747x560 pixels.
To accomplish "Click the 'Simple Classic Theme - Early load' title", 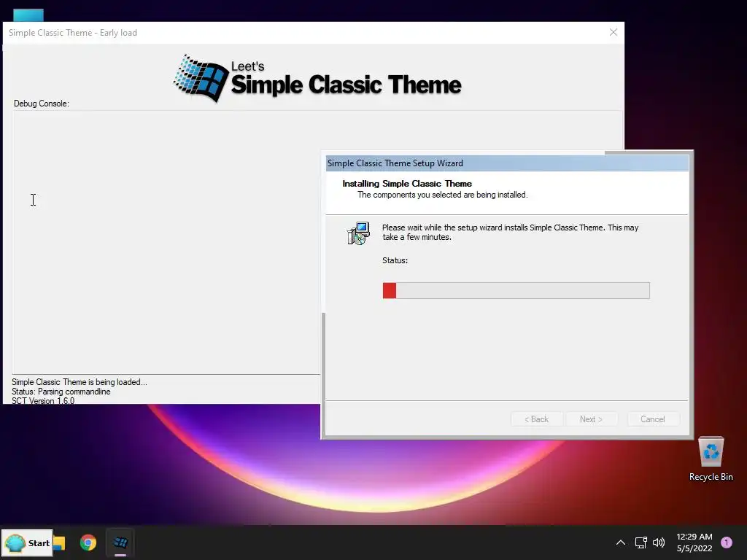I will tap(73, 32).
